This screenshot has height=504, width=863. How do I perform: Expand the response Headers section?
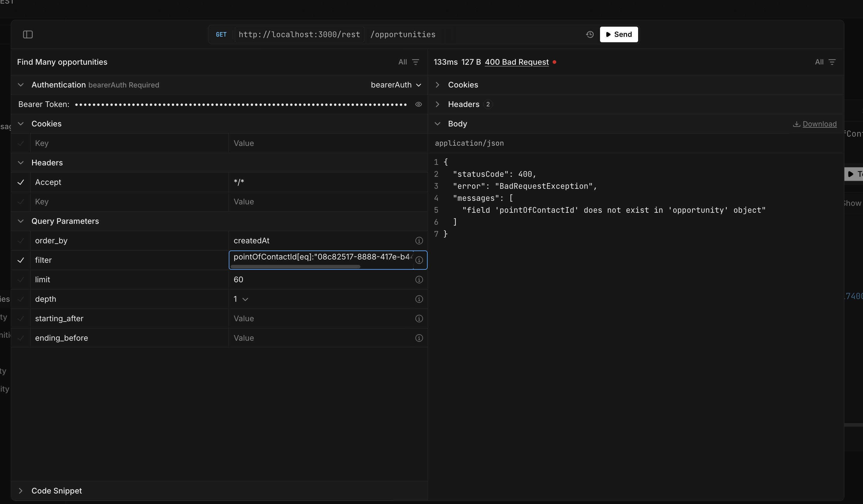click(x=437, y=104)
